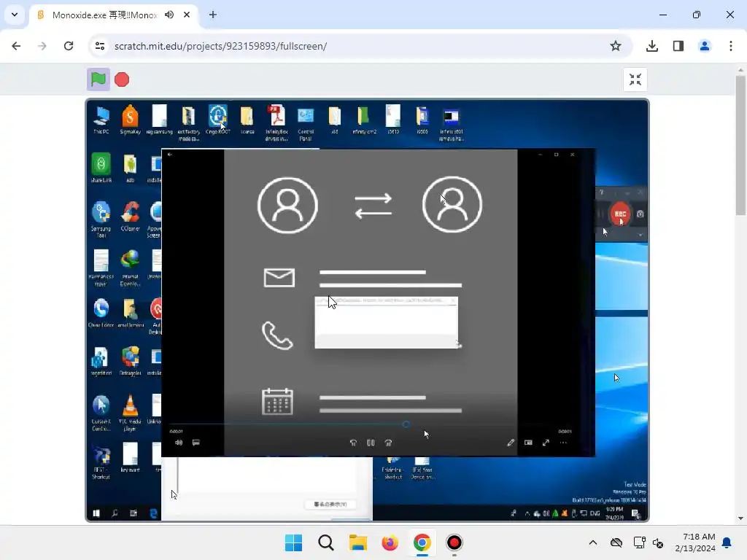This screenshot has width=747, height=560.
Task: Click the Scratch green flag
Action: (x=98, y=79)
